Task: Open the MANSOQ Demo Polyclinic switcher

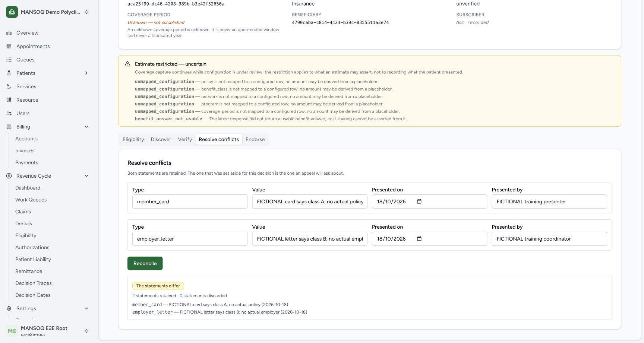Action: pos(48,12)
